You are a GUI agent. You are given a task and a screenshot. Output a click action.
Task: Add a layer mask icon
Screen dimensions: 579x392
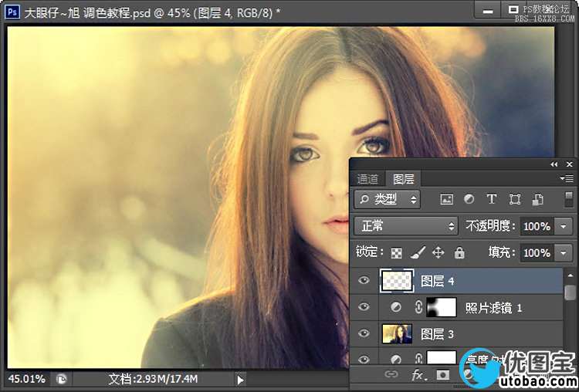443,375
